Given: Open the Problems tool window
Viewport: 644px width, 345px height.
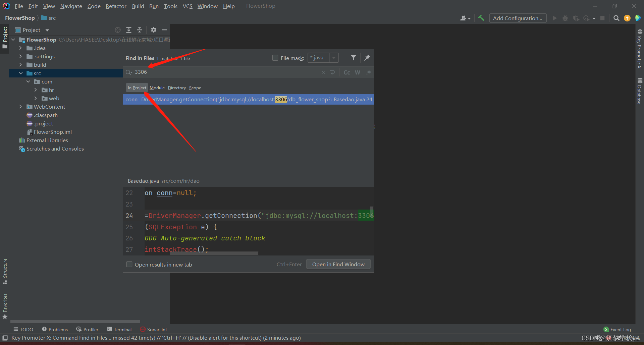Looking at the screenshot, I should (x=55, y=329).
